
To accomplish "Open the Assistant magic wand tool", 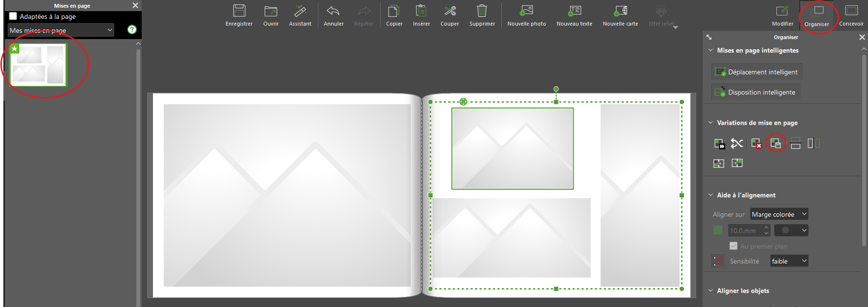I will 300,12.
